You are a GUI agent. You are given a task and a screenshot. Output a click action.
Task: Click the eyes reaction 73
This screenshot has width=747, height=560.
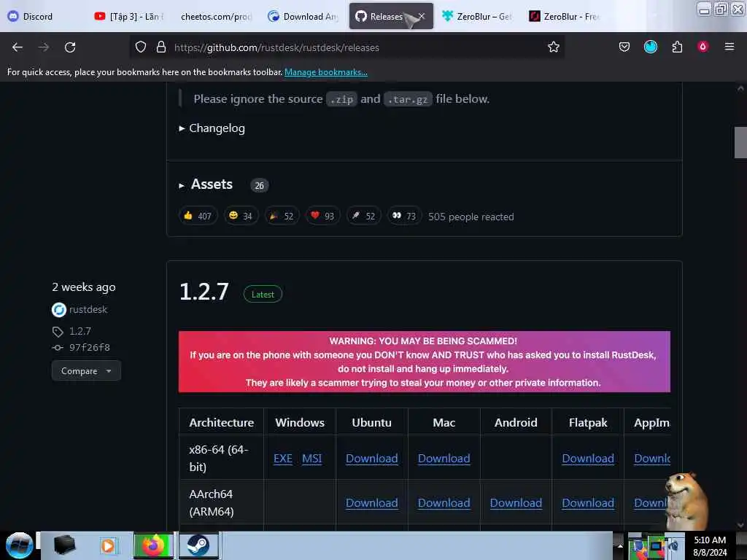(404, 216)
